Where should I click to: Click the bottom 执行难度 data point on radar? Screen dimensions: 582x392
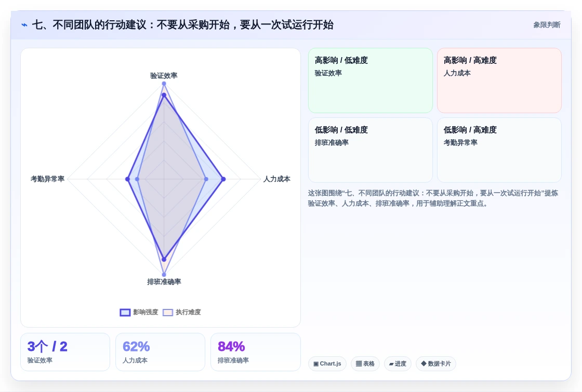[164, 275]
